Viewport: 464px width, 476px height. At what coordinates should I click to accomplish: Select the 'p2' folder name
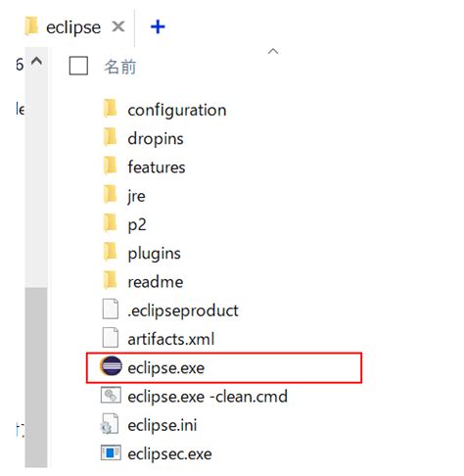[x=137, y=225]
